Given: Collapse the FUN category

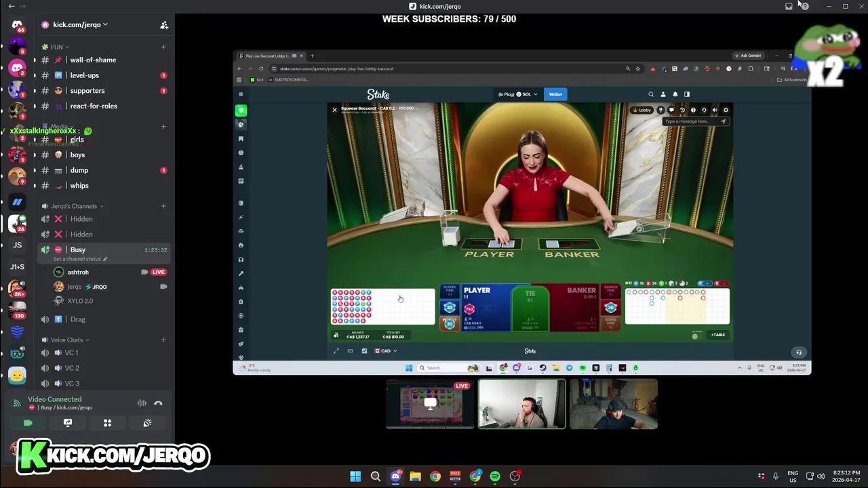Looking at the screenshot, I should point(56,47).
